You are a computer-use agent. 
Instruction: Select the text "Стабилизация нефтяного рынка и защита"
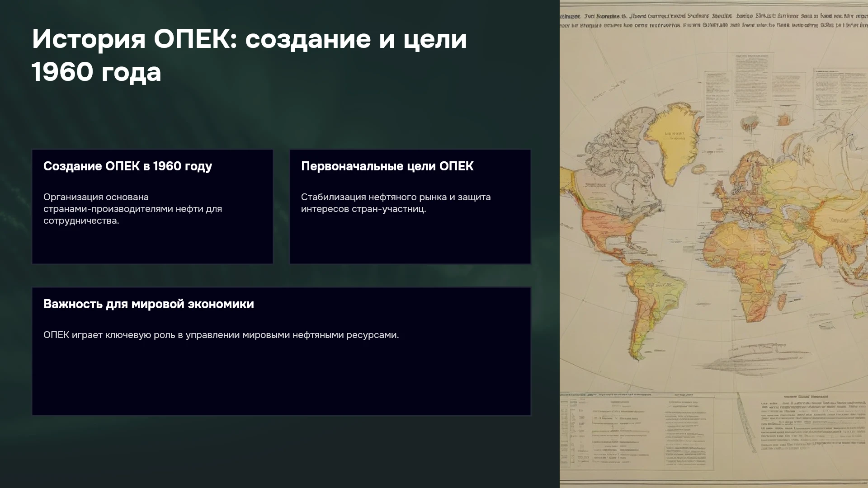[396, 197]
